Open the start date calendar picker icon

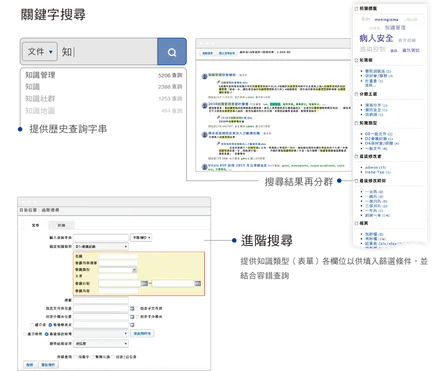pyautogui.click(x=144, y=283)
